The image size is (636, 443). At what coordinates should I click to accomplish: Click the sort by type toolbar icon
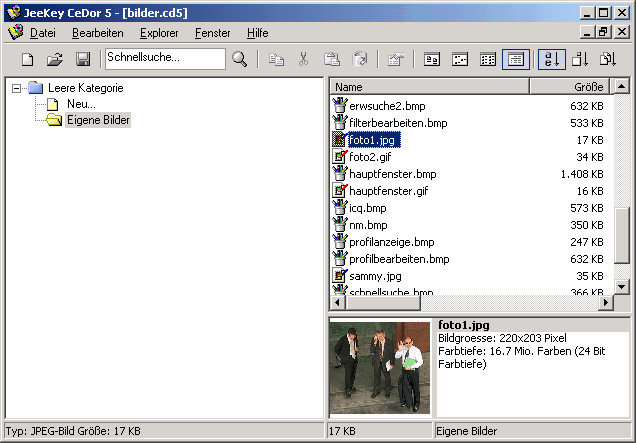608,60
